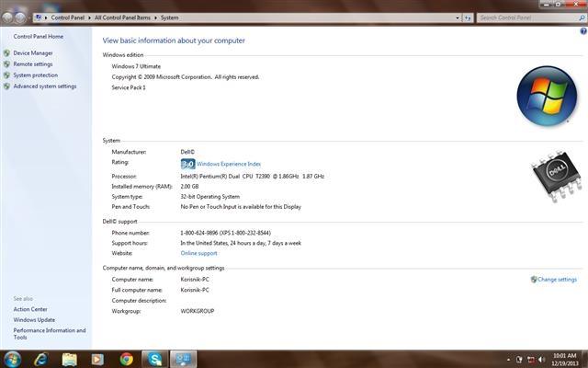Image resolution: width=588 pixels, height=368 pixels.
Task: Click the Intel Pentium processor value
Action: (253, 176)
